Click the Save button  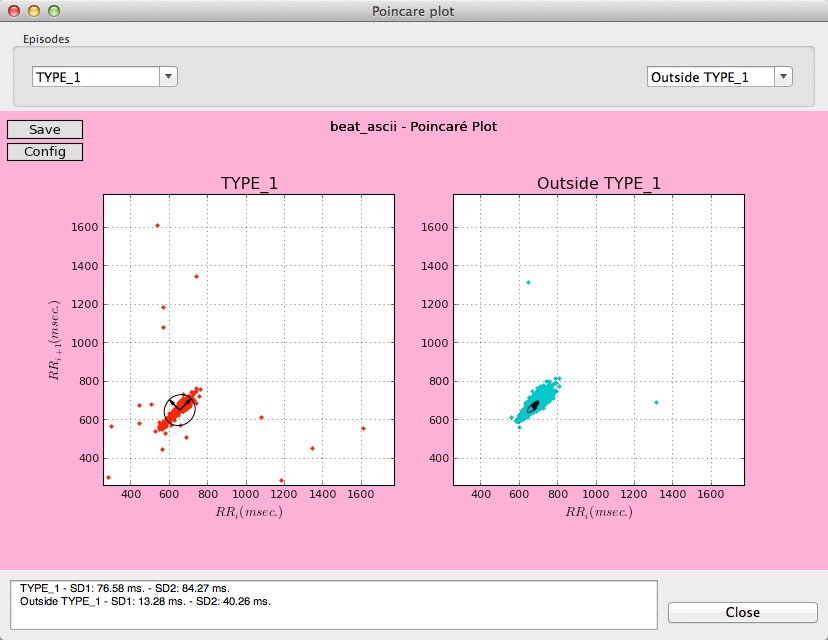(45, 129)
